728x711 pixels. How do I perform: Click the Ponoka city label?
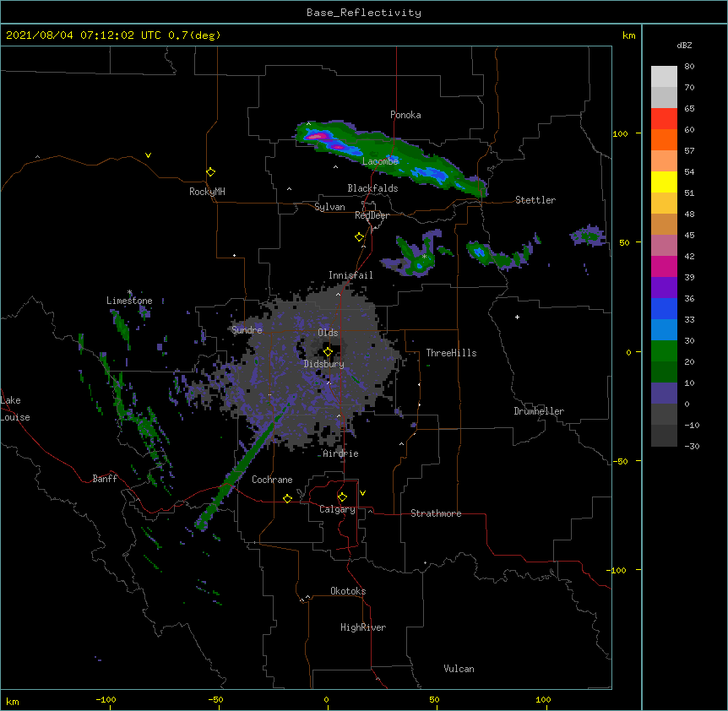[x=405, y=115]
